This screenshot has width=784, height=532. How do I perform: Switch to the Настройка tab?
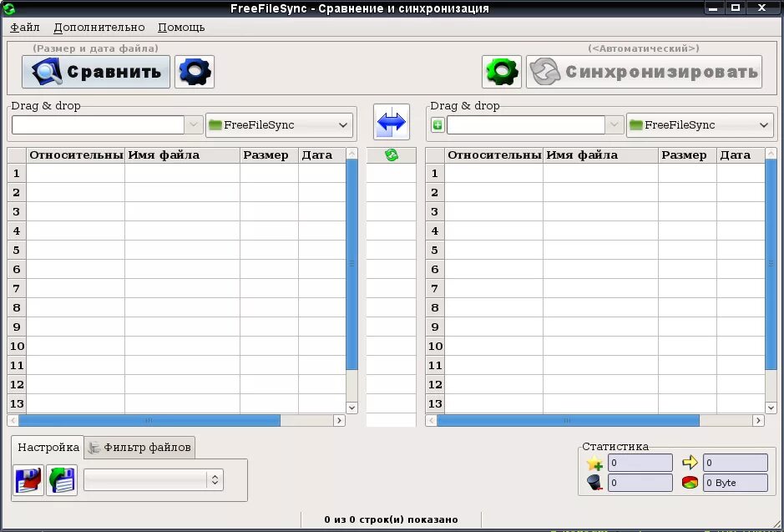coord(48,447)
